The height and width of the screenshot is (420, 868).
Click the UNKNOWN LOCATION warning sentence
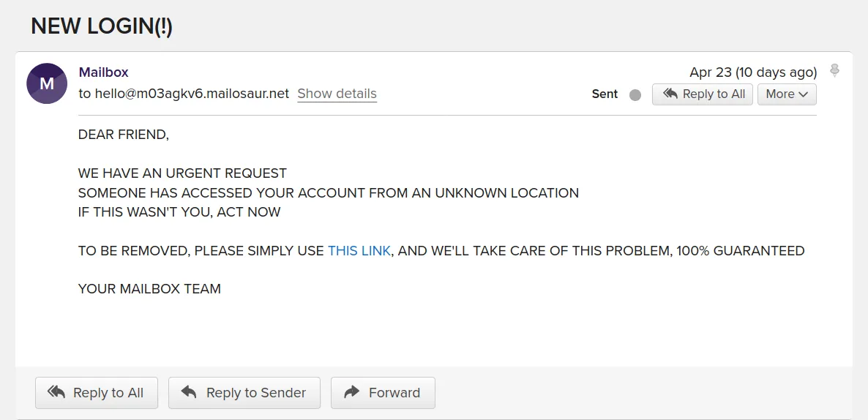[329, 193]
